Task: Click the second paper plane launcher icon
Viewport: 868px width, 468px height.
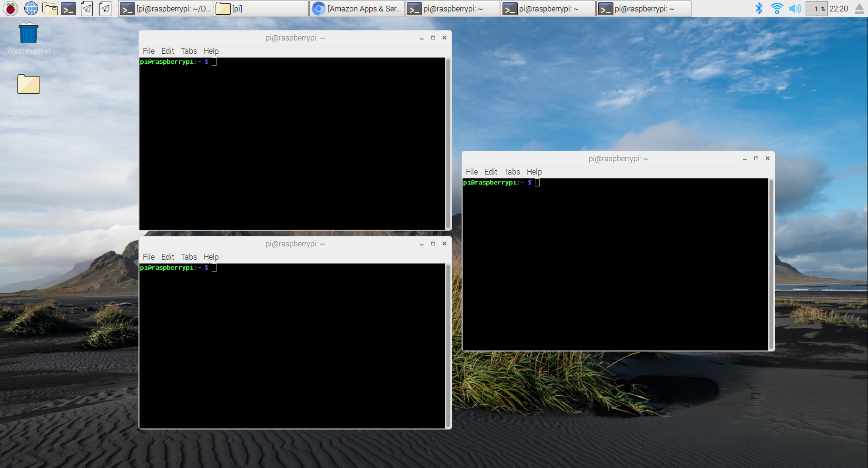Action: click(x=105, y=8)
